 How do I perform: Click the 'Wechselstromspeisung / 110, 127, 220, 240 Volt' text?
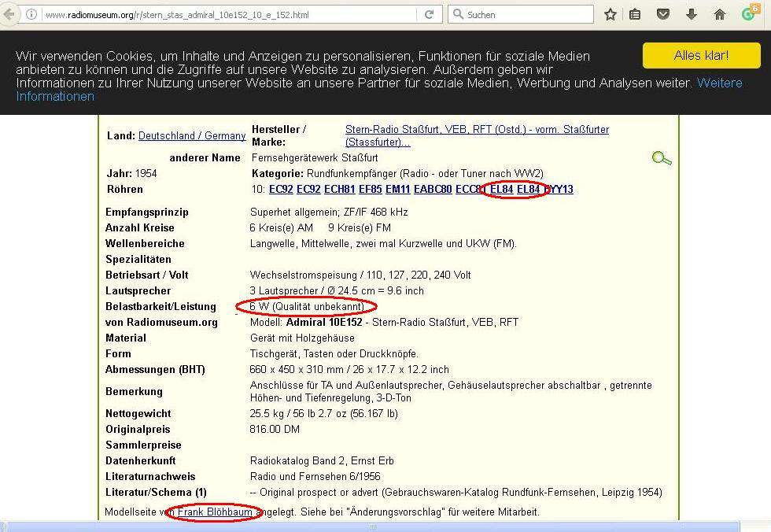pos(360,275)
